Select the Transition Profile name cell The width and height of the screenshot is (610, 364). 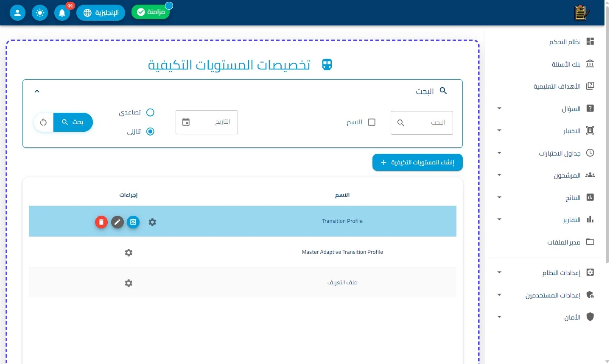tap(342, 221)
